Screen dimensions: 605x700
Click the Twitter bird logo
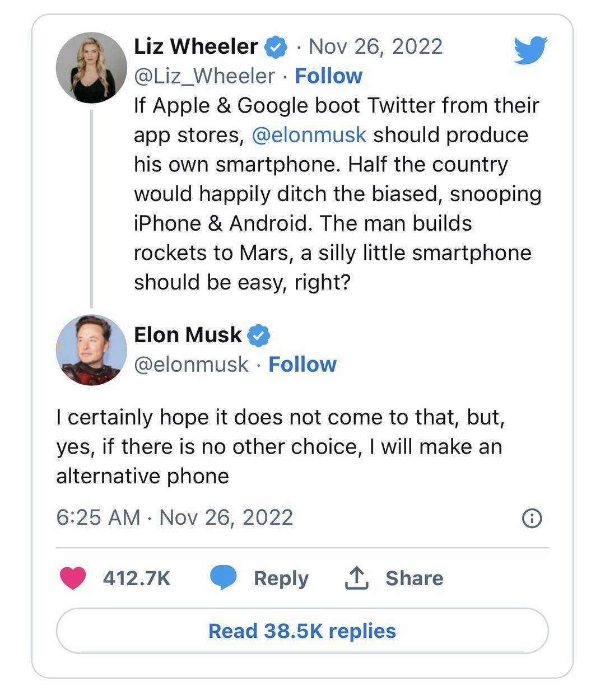(530, 50)
